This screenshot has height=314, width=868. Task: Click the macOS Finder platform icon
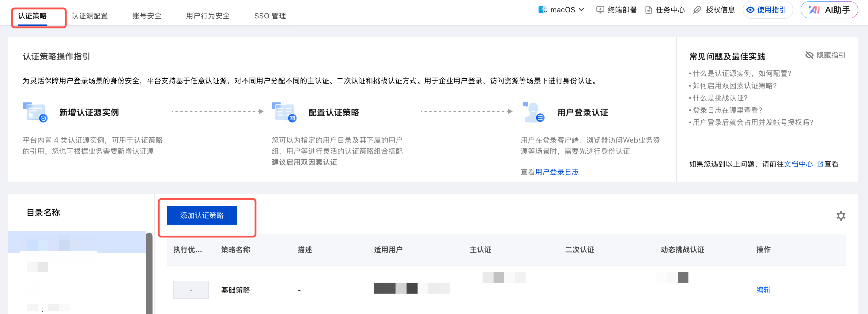pyautogui.click(x=542, y=10)
